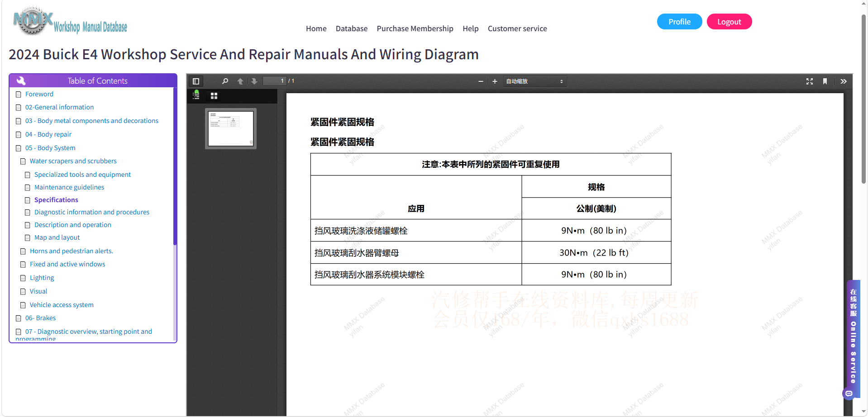868x417 pixels.
Task: Click the document icon beside Vehicle access system
Action: (x=23, y=305)
